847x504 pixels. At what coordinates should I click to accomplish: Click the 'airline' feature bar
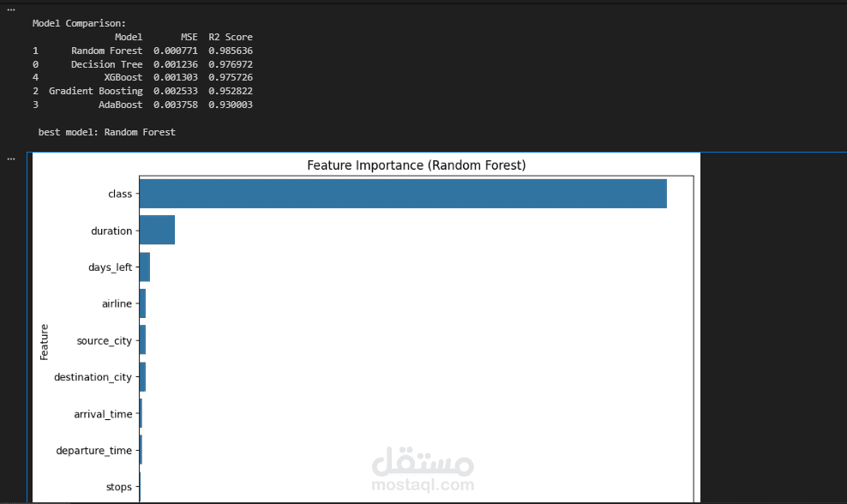point(142,303)
